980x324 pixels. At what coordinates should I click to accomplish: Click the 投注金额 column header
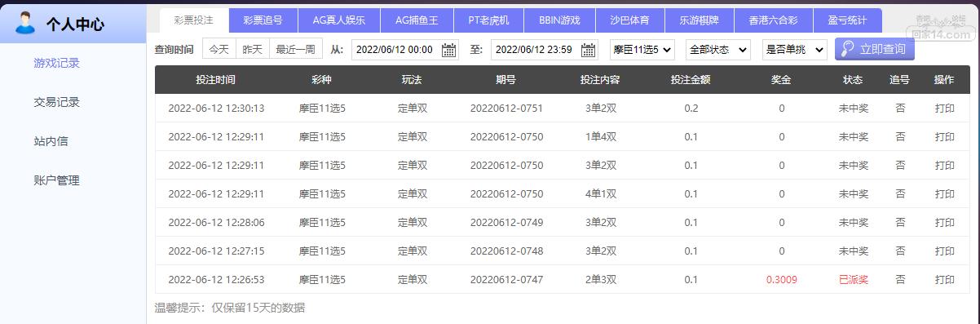(x=691, y=79)
